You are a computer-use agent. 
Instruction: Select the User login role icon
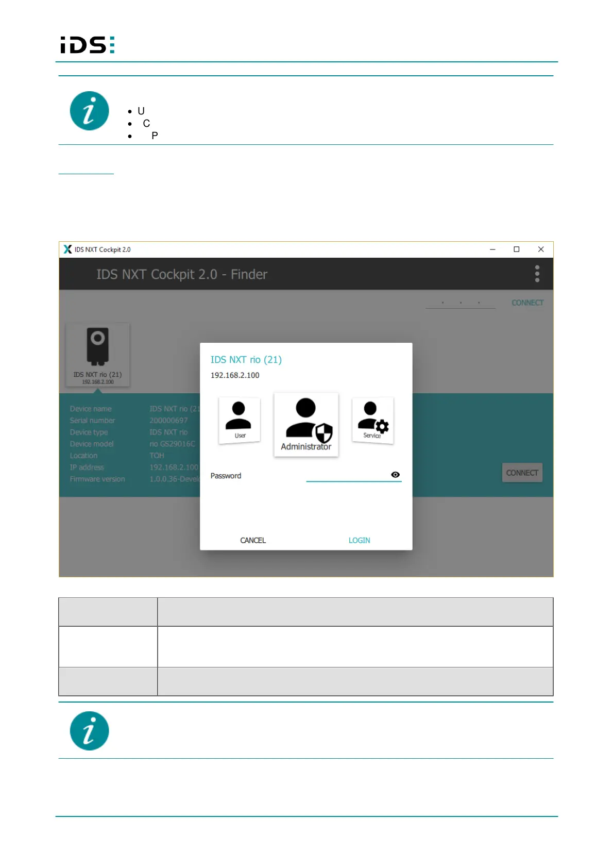[x=240, y=420]
